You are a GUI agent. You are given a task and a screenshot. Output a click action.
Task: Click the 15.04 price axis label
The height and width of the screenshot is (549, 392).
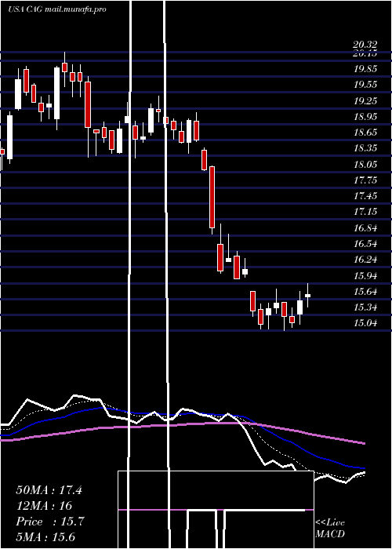365,323
